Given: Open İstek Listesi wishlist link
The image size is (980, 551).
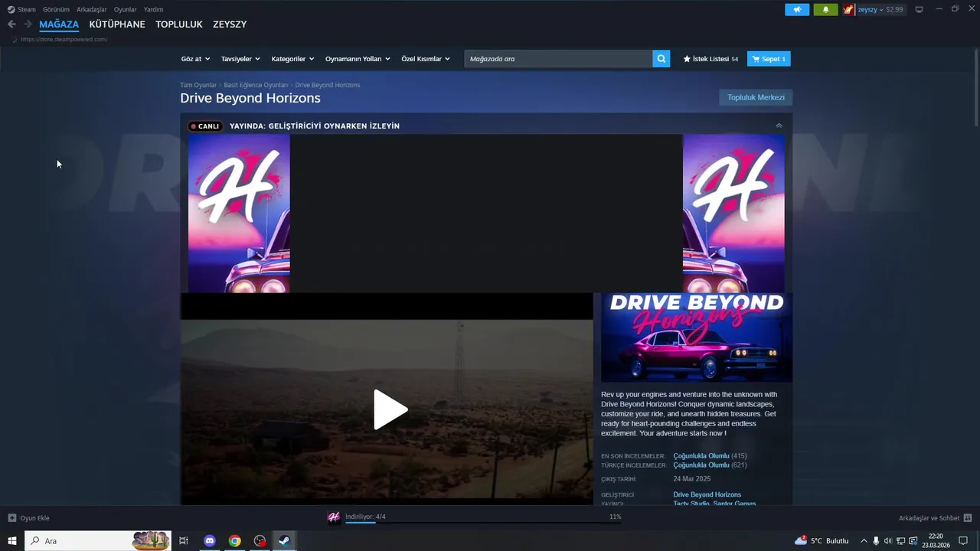Looking at the screenshot, I should tap(710, 59).
